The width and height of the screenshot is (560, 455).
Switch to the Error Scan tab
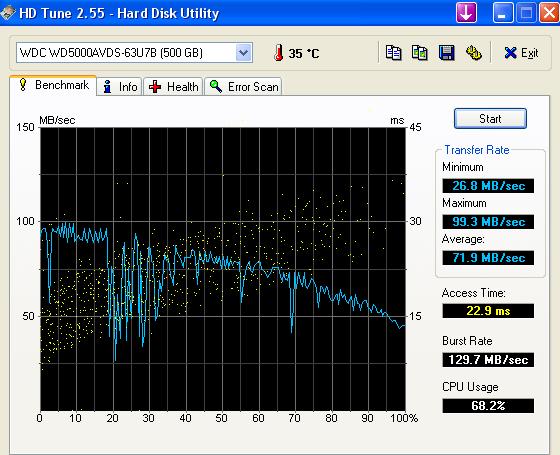243,86
